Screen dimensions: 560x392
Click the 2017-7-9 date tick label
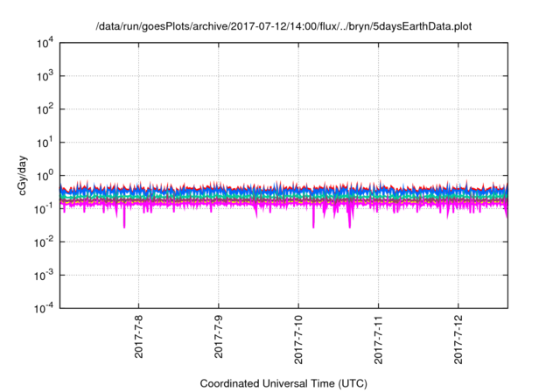[x=219, y=336]
